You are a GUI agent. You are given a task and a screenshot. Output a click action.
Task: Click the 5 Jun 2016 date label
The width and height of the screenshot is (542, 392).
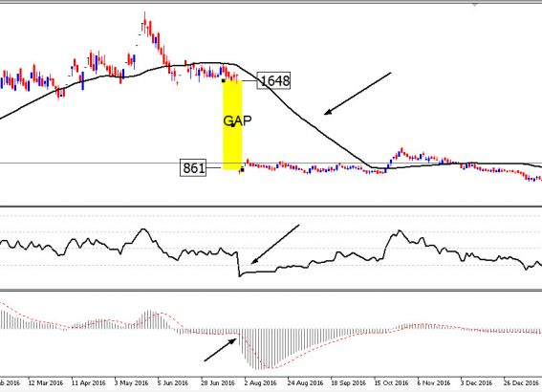[172, 383]
